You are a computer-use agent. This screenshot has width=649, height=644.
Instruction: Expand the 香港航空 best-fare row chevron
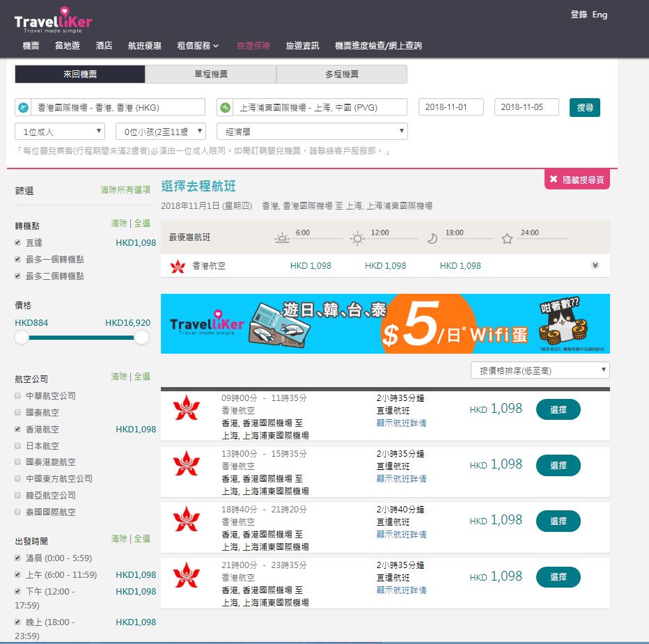[x=595, y=265]
